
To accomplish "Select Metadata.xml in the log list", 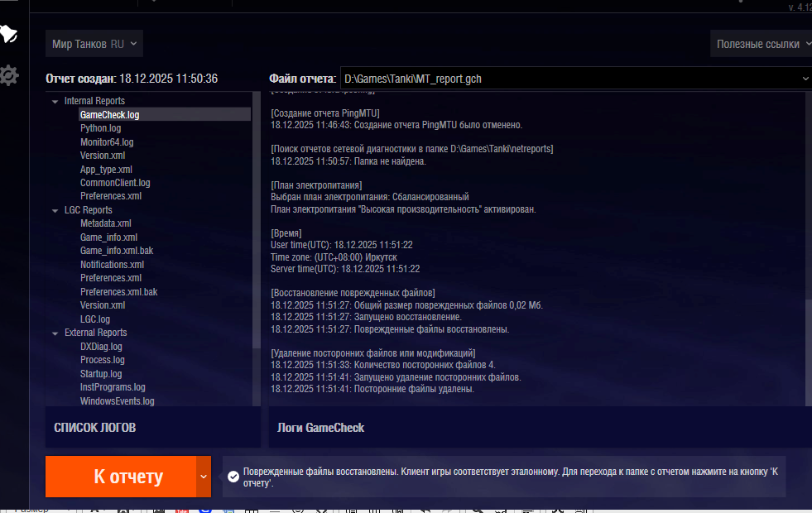I will tap(106, 223).
